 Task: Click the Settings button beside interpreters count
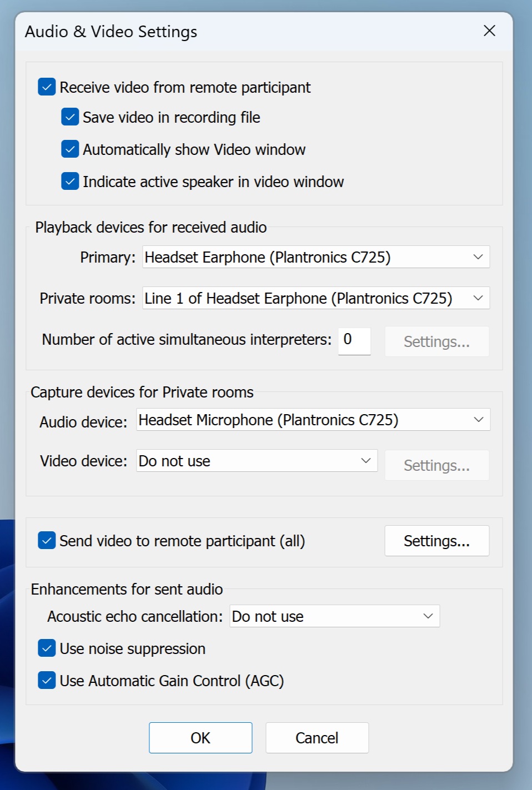coord(437,341)
